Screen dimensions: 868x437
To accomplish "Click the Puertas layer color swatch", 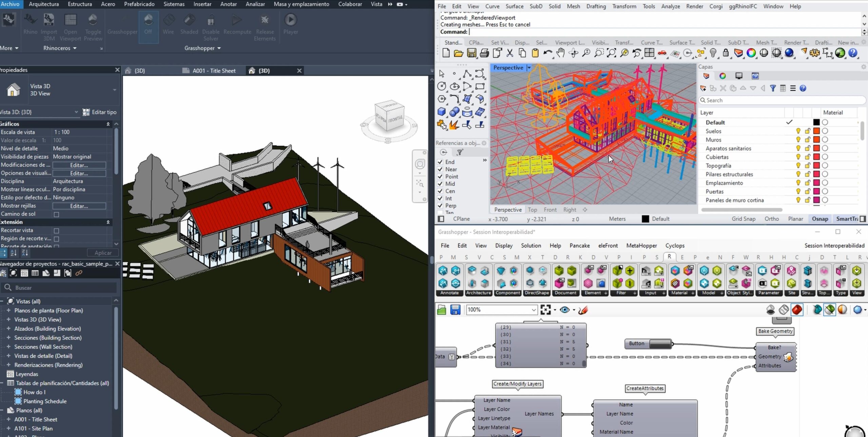I will pos(816,191).
